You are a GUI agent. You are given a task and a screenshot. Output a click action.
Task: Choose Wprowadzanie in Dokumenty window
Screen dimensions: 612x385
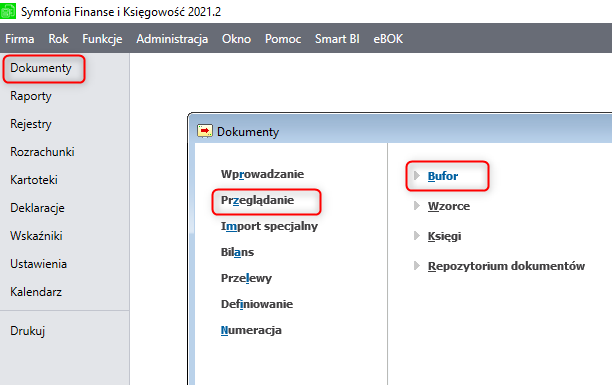tap(262, 174)
